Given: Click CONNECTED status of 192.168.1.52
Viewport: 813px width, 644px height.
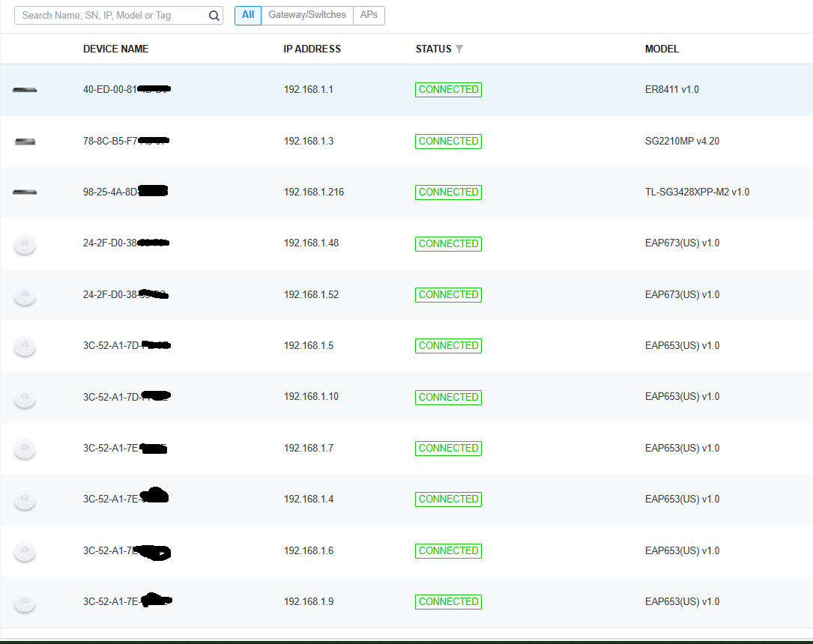Looking at the screenshot, I should coord(448,295).
